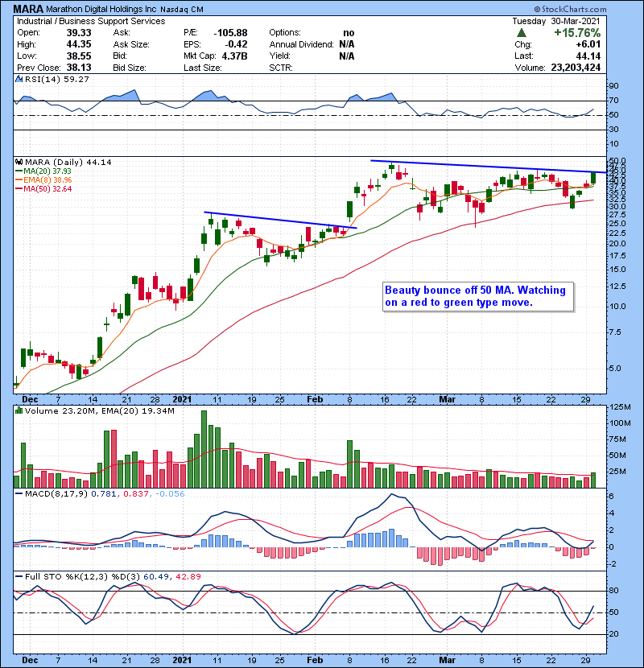644x668 pixels.
Task: Click the green MA(20) 37.93 legend entry
Action: 43,171
